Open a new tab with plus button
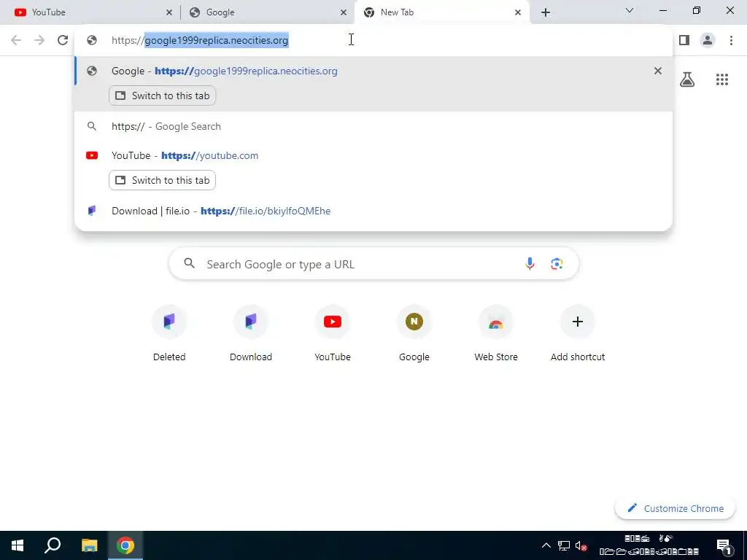 (546, 12)
